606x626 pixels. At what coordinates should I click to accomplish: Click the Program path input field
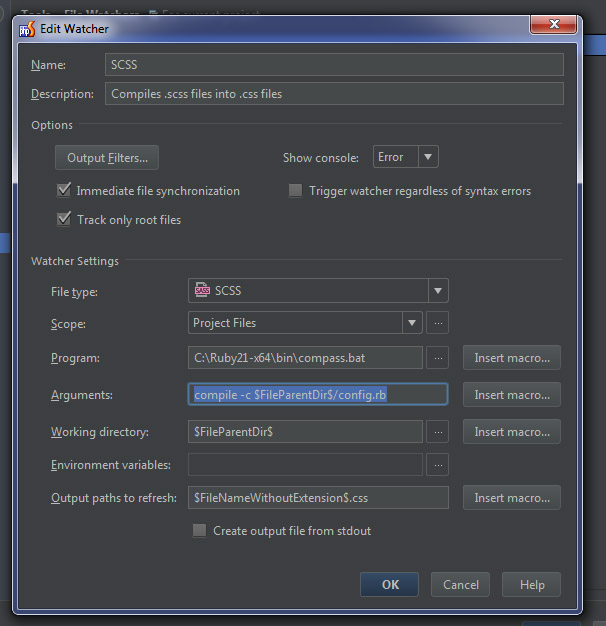tap(305, 358)
